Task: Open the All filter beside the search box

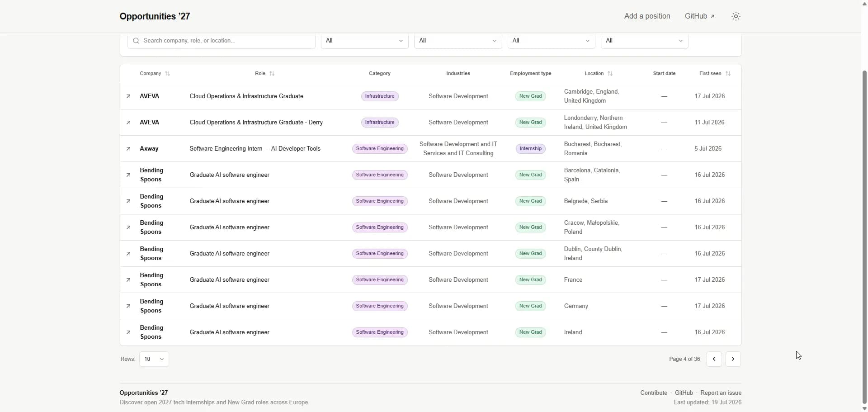Action: [365, 41]
